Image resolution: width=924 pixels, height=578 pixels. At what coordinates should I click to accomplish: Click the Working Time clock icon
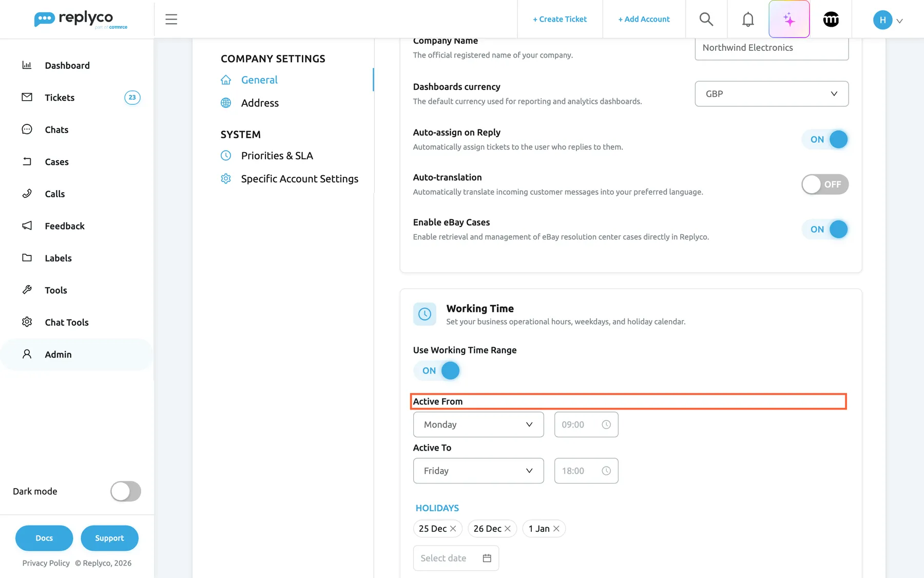[x=425, y=314]
